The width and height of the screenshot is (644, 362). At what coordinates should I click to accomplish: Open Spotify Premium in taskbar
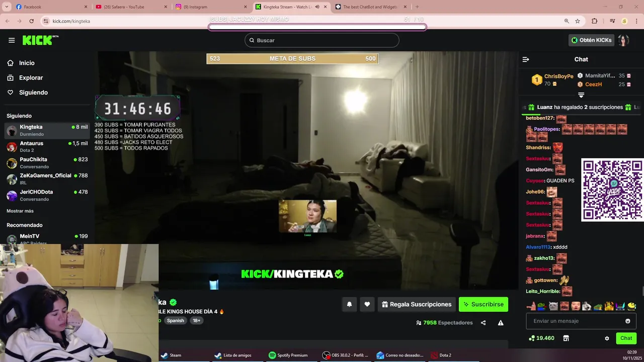tap(288, 355)
